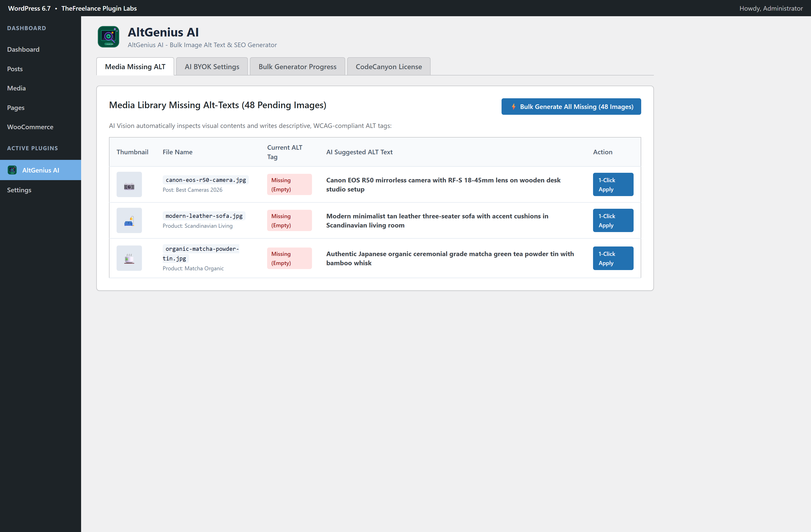Open the CodeCanyon License tab
Viewport: 811px width, 532px height.
tap(389, 66)
